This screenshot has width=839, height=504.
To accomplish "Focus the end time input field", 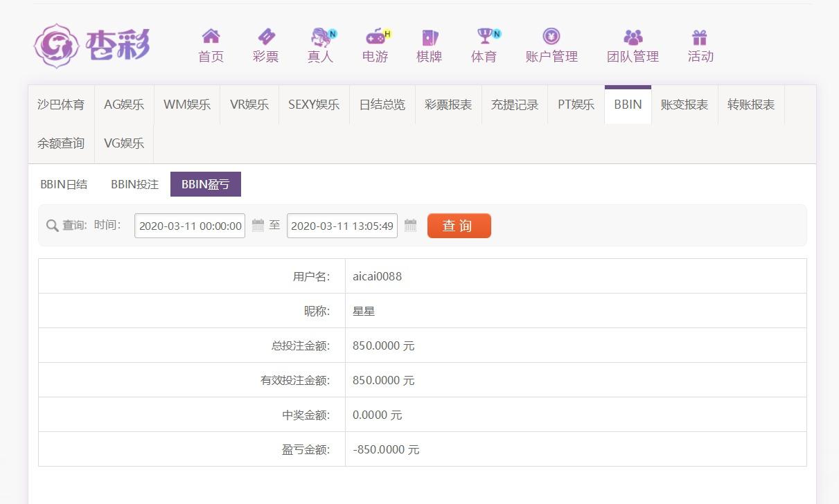I will pos(342,226).
